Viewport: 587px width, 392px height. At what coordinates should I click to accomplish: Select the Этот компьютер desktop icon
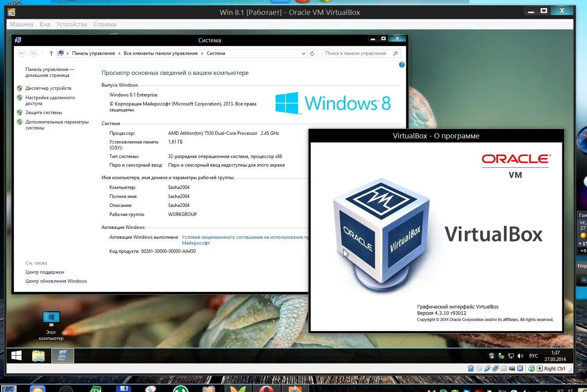tap(51, 326)
